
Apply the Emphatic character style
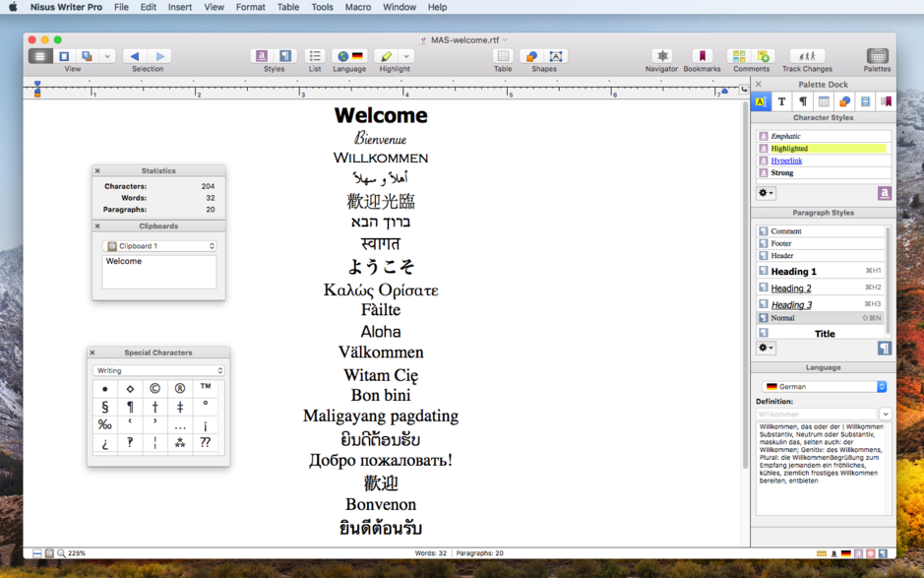coord(824,136)
